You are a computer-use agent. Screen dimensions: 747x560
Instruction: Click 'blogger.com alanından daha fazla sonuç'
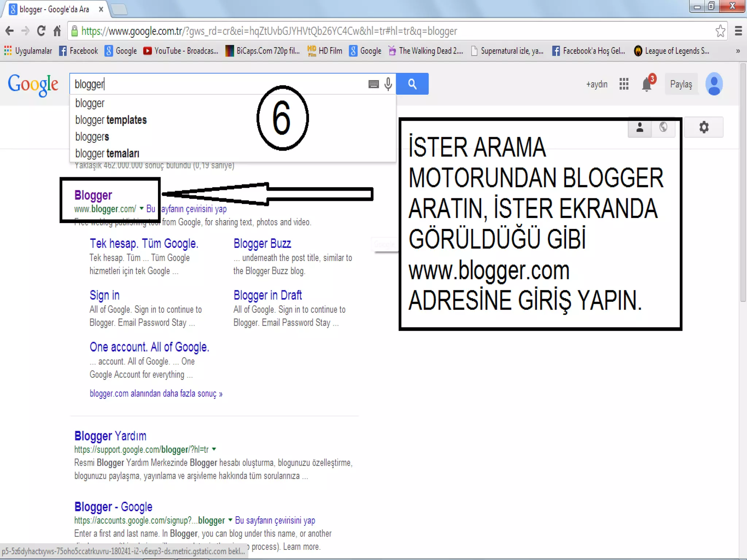click(x=156, y=393)
